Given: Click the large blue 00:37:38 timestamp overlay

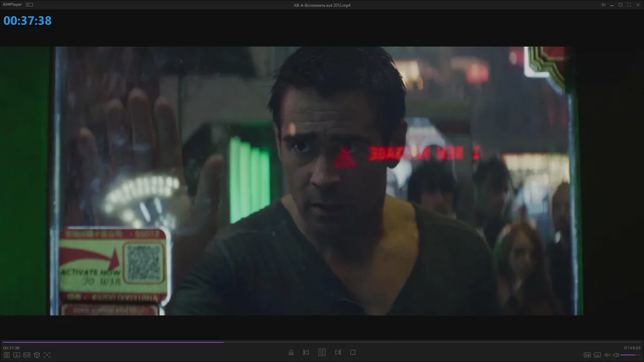Looking at the screenshot, I should pyautogui.click(x=28, y=21).
